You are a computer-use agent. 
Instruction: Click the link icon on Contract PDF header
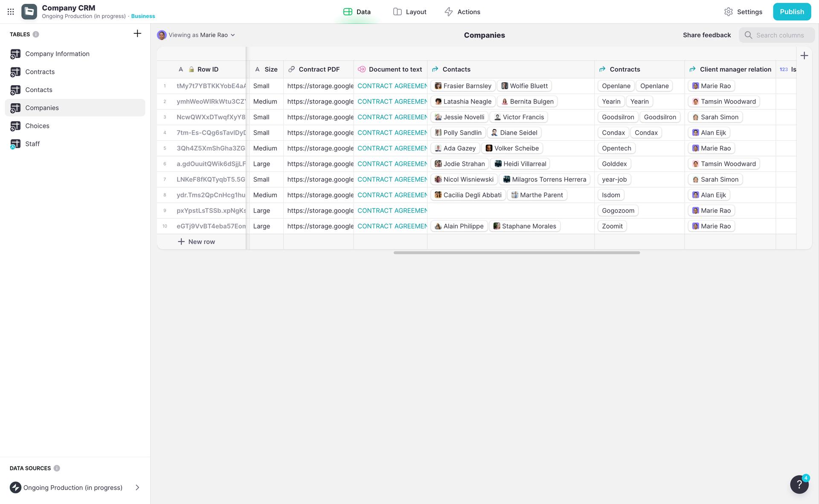pos(292,69)
